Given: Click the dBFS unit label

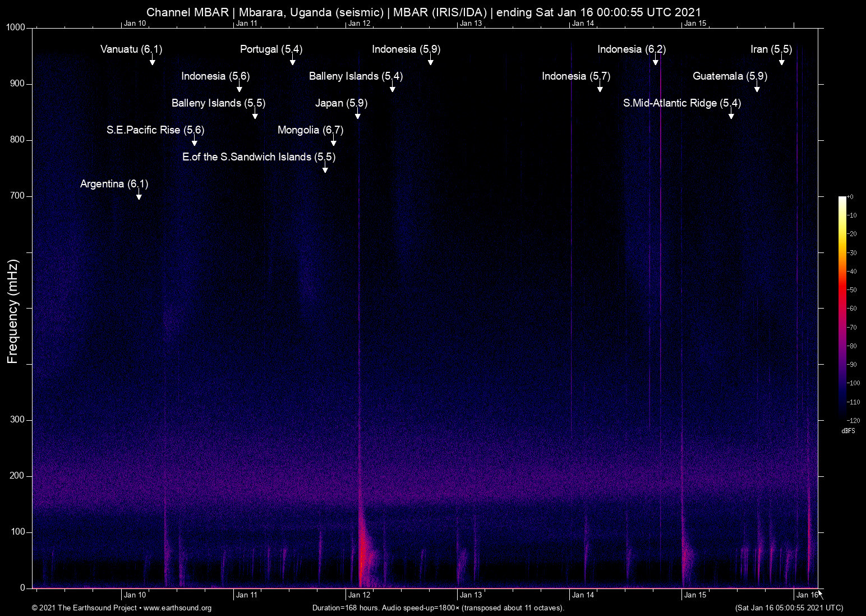Looking at the screenshot, I should coord(849,431).
